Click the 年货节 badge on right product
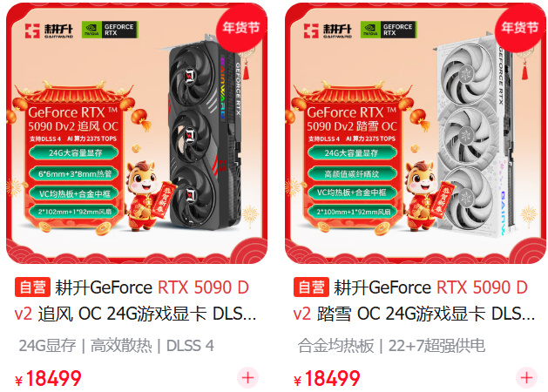Viewport: 548px width, 392px height. pyautogui.click(x=520, y=27)
